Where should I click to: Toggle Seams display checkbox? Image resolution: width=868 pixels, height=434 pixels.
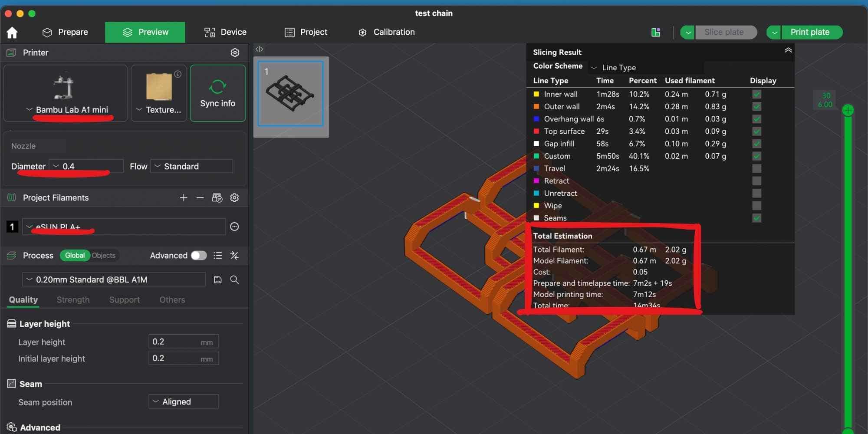click(756, 218)
